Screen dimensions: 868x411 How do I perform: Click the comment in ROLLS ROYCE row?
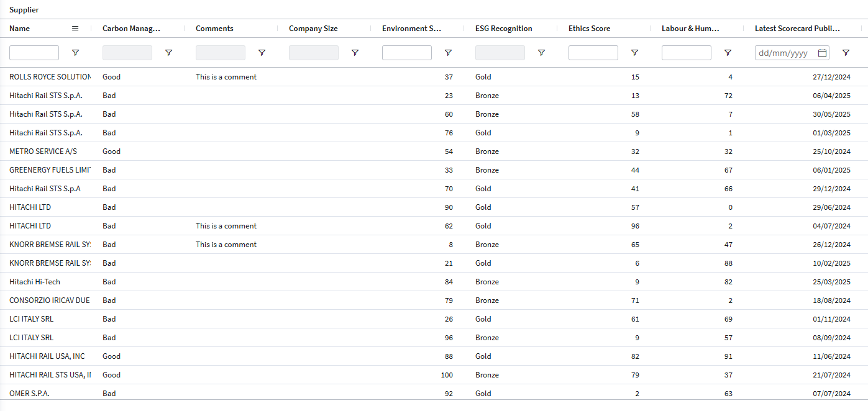(226, 77)
